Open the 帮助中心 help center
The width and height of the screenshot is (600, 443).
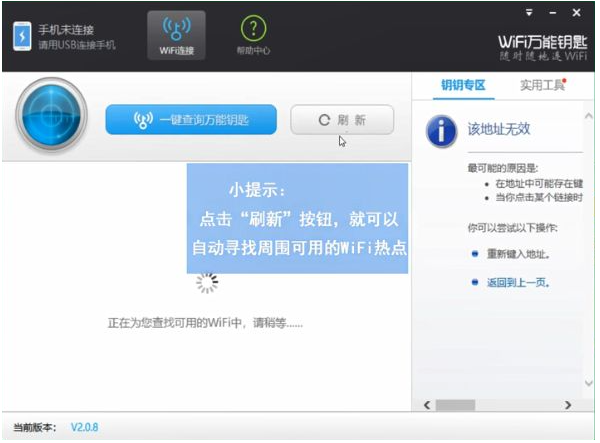(253, 35)
